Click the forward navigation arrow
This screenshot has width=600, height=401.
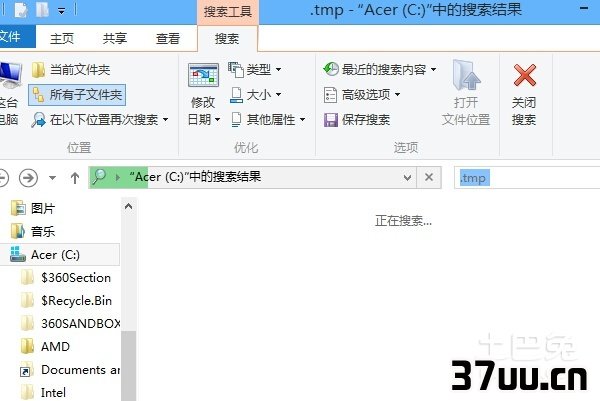[28, 178]
